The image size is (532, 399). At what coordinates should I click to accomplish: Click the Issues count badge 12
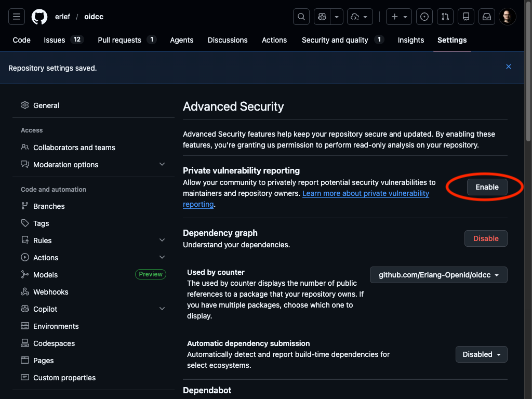point(77,39)
